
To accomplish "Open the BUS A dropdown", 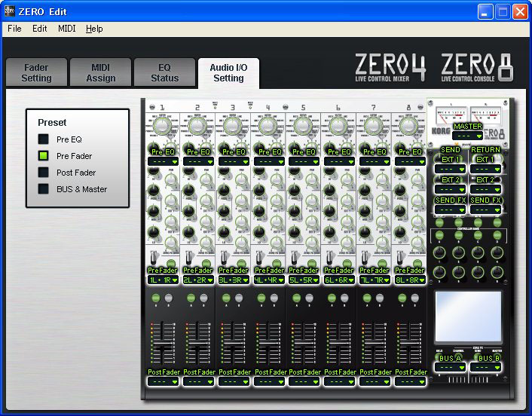I will tap(450, 367).
